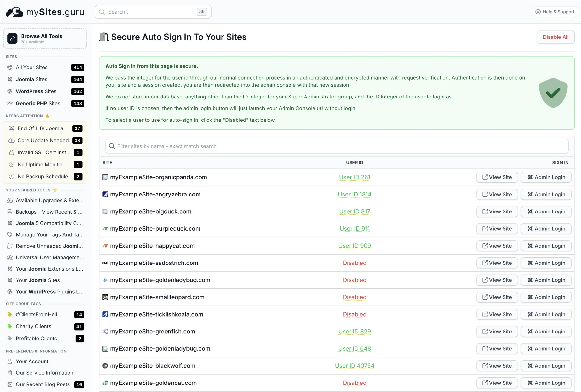Image resolution: width=581 pixels, height=392 pixels.
Task: Open Your Account in the sidebar
Action: click(x=32, y=361)
